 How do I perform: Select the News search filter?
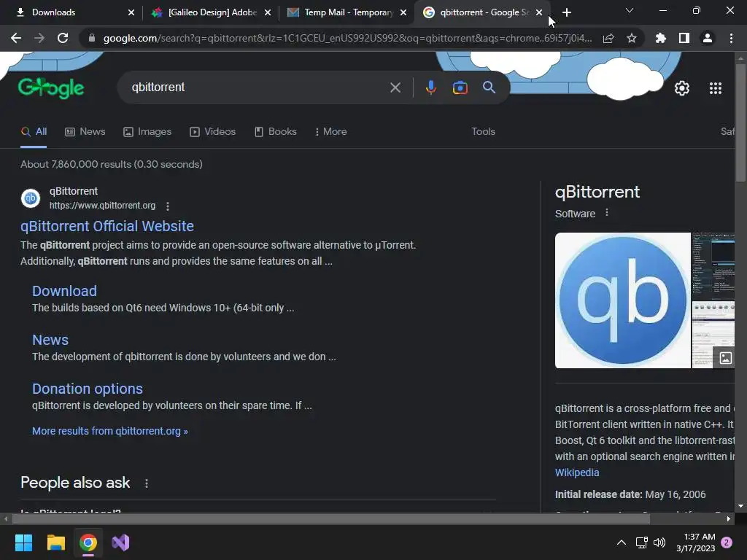tap(85, 131)
